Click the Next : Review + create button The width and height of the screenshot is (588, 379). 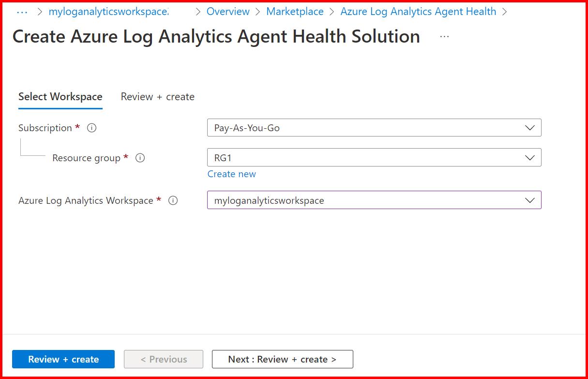[283, 359]
